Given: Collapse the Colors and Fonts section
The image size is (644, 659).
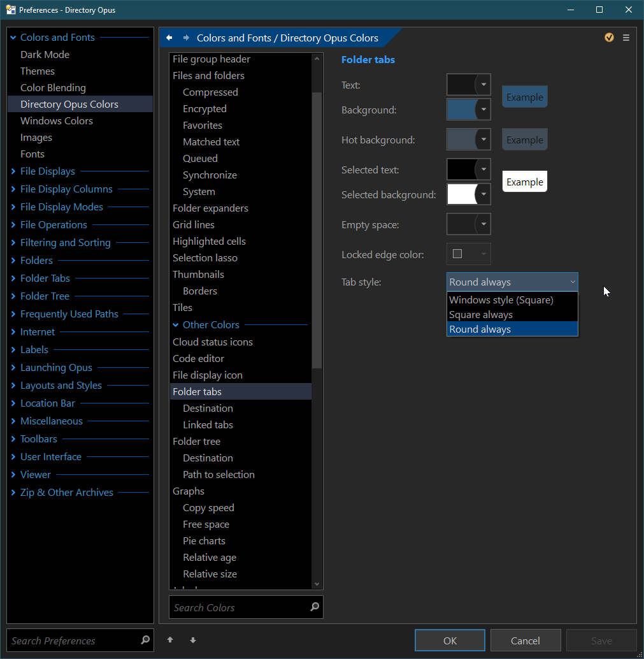Looking at the screenshot, I should coord(13,38).
